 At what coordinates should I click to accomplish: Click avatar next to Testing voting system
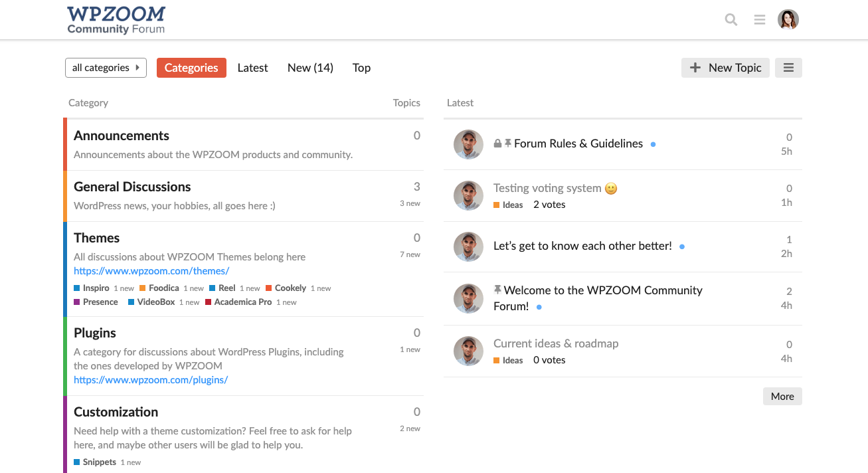tap(468, 195)
